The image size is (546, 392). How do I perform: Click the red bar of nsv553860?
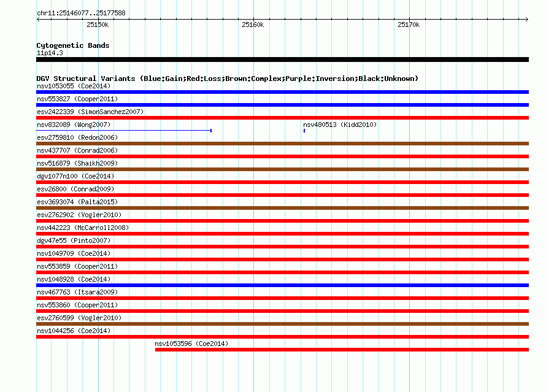click(282, 311)
